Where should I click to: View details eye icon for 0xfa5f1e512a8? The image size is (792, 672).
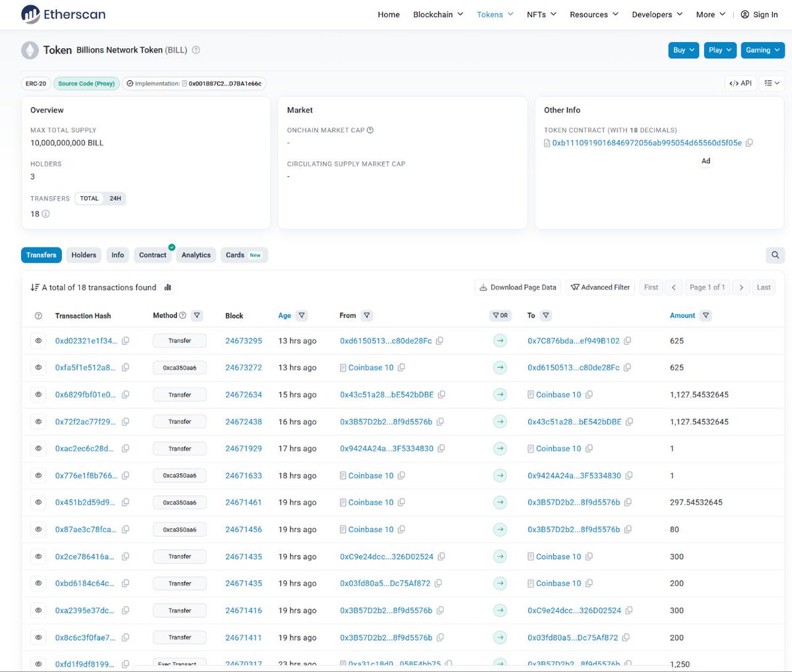click(x=38, y=368)
